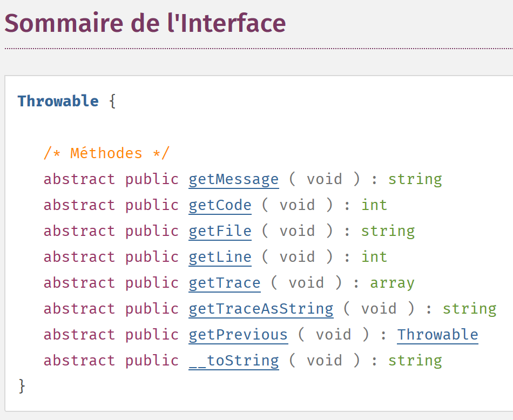Follow the getFile method link
513x420 pixels.
pyautogui.click(x=220, y=231)
